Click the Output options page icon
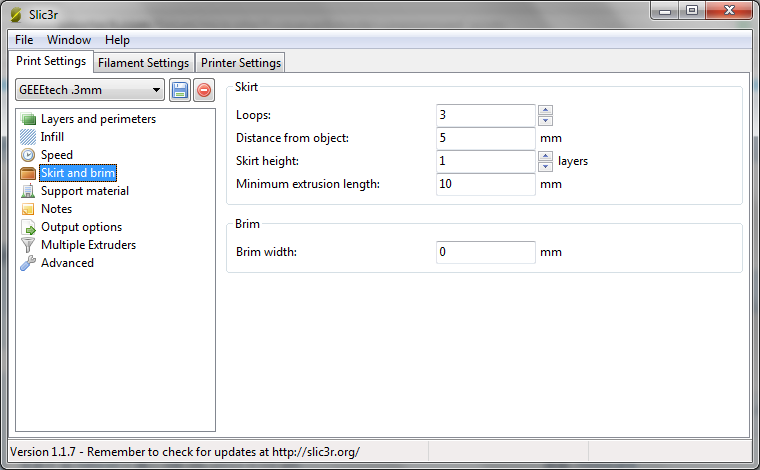Screen dimensions: 760x470 [x=29, y=227]
